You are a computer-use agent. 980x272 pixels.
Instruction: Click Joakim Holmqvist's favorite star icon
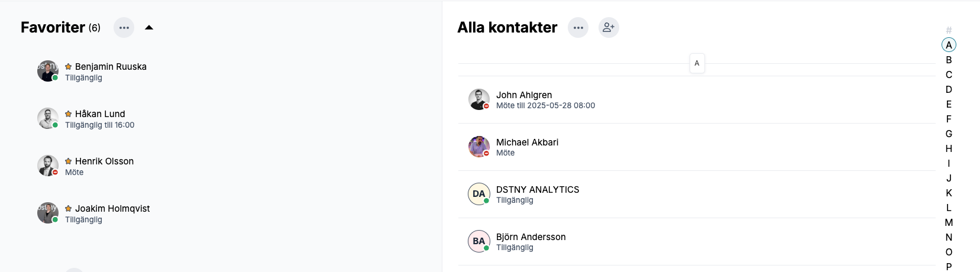[x=69, y=209]
